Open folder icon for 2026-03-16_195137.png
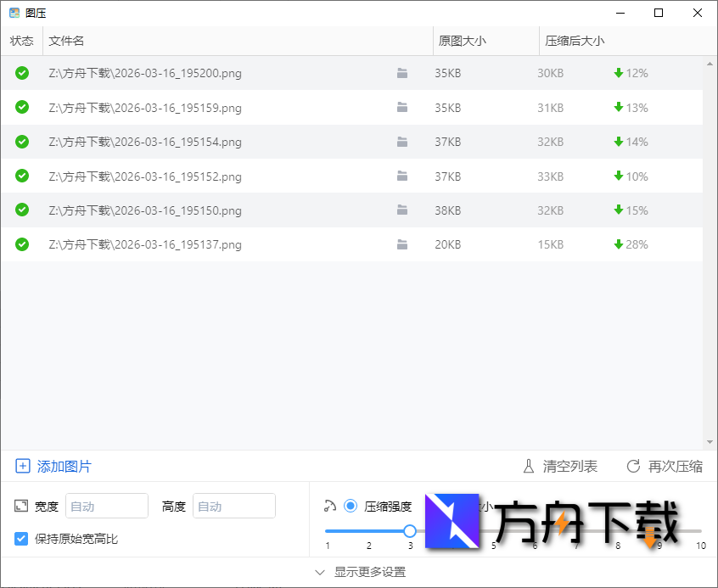The height and width of the screenshot is (588, 718). coord(402,244)
